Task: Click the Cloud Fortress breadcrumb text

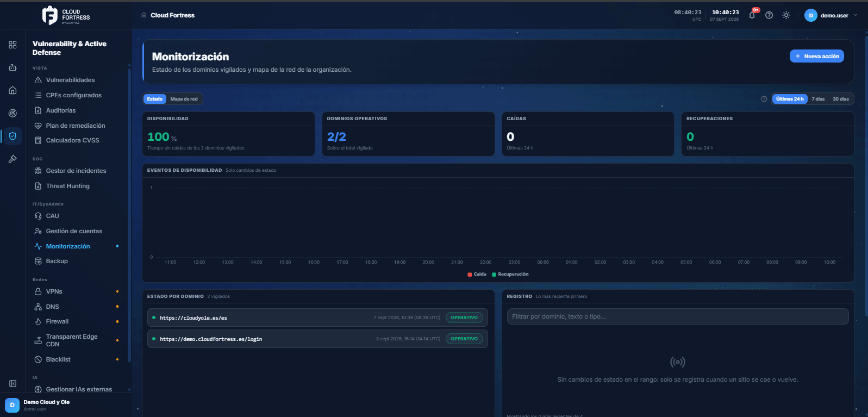Action: point(172,15)
